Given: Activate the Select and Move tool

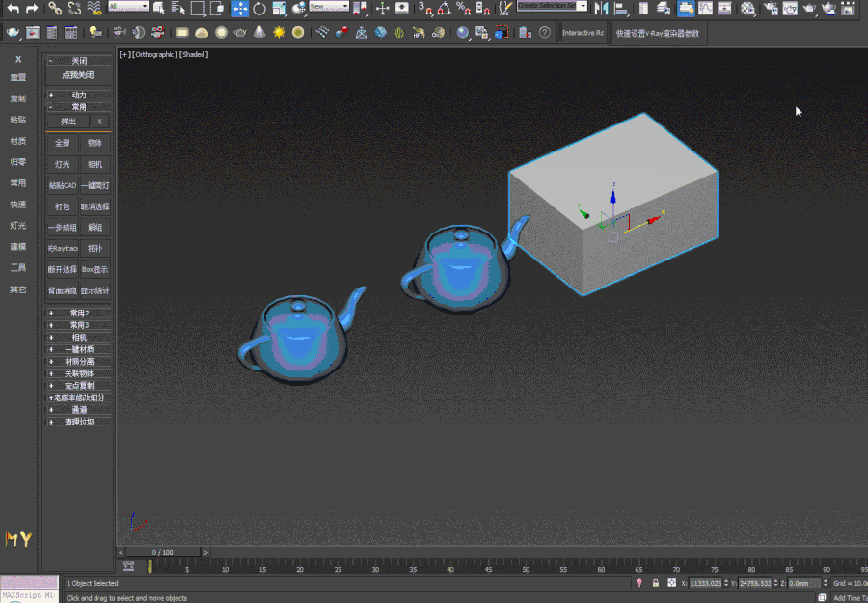Looking at the screenshot, I should (x=240, y=8).
